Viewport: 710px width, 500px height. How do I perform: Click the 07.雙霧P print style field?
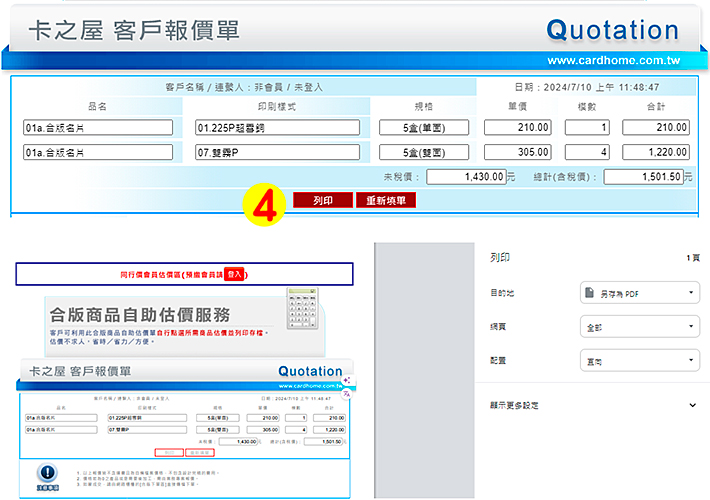tap(277, 152)
